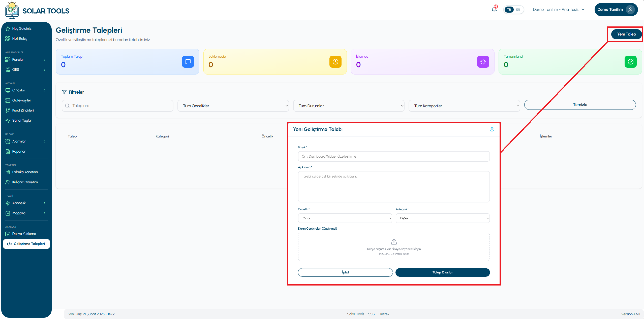Expand the Cihazlar submenu chevron

(45, 90)
